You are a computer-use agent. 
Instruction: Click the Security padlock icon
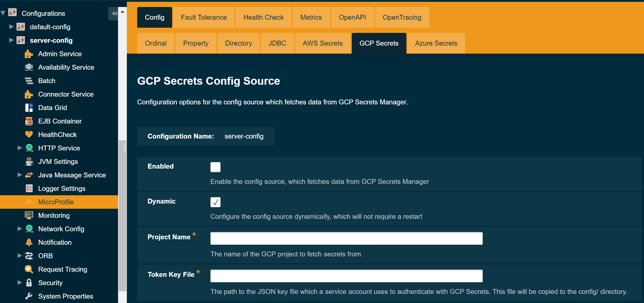pos(29,283)
